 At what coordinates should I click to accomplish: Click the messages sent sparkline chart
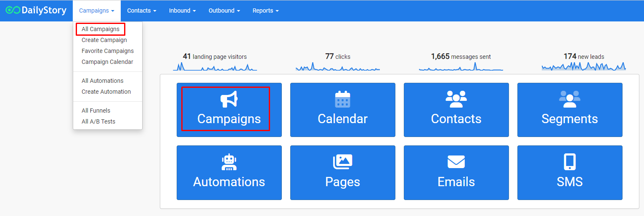click(x=461, y=66)
